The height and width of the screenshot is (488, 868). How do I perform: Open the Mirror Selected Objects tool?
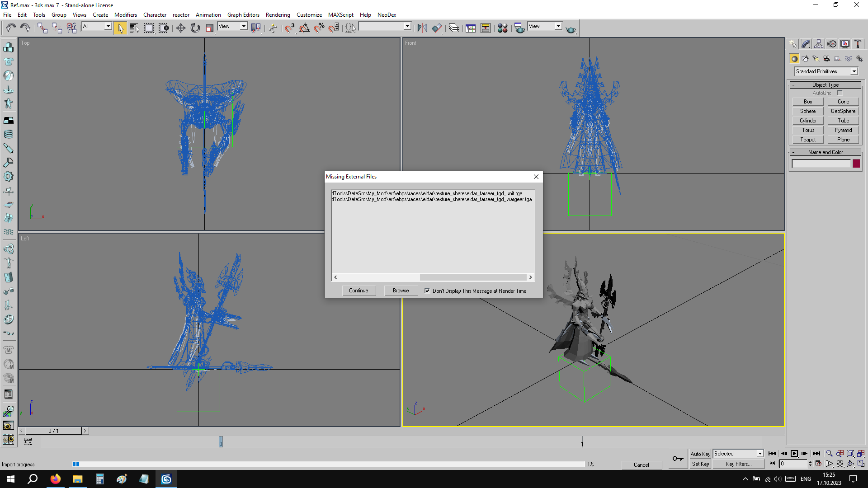click(x=422, y=28)
